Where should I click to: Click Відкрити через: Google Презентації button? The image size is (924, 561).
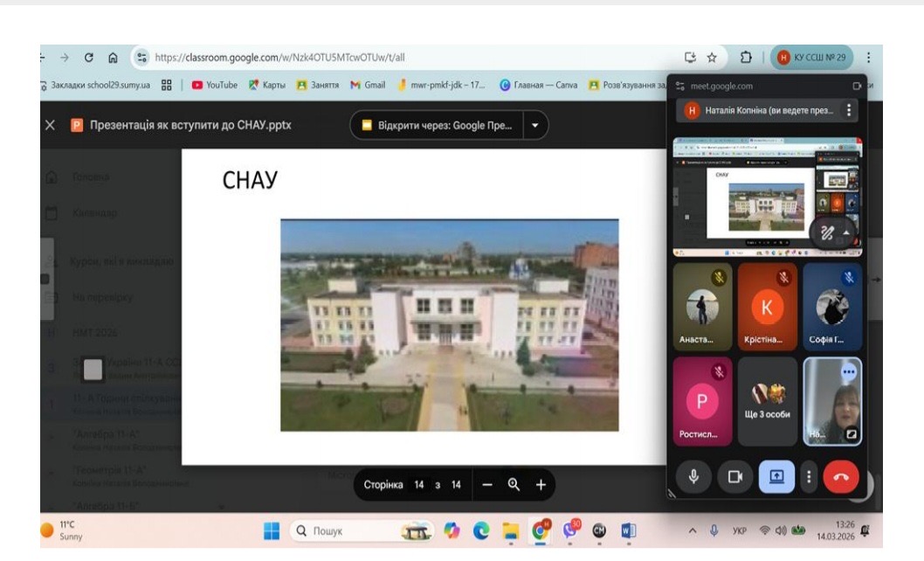click(x=437, y=125)
